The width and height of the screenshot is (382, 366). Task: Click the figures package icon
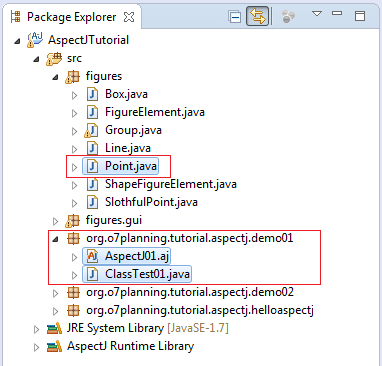(73, 77)
